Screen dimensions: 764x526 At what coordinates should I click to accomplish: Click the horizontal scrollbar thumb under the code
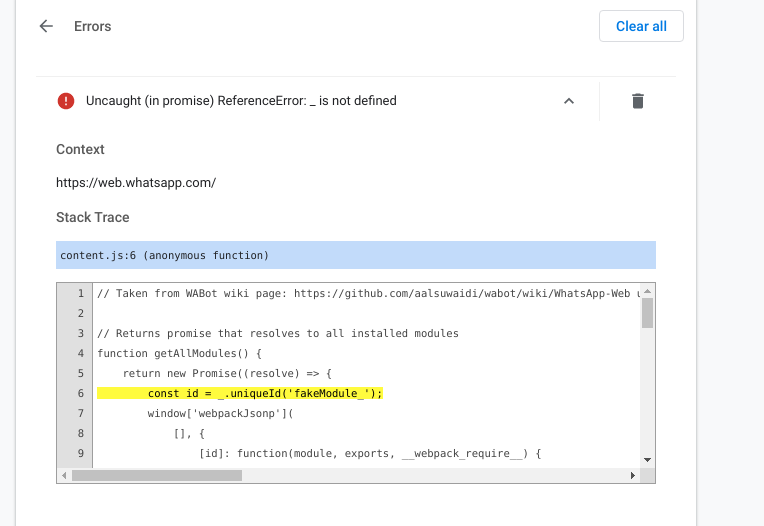point(157,475)
